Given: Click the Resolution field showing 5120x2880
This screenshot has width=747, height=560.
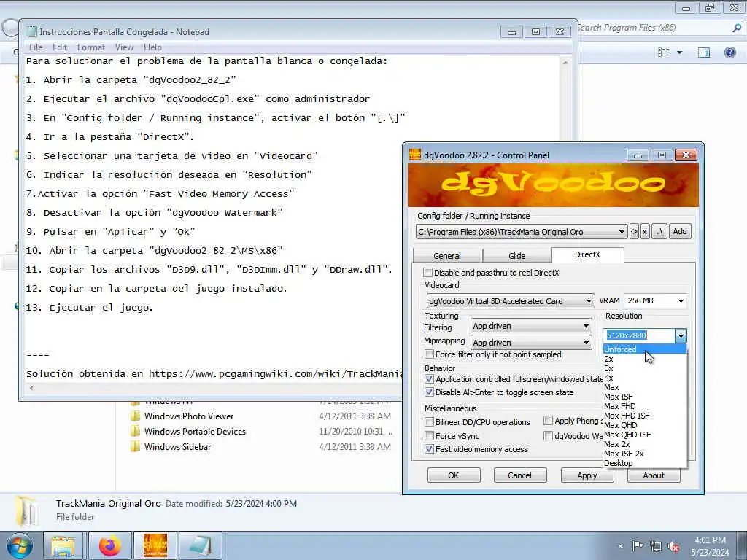Looking at the screenshot, I should pyautogui.click(x=639, y=335).
